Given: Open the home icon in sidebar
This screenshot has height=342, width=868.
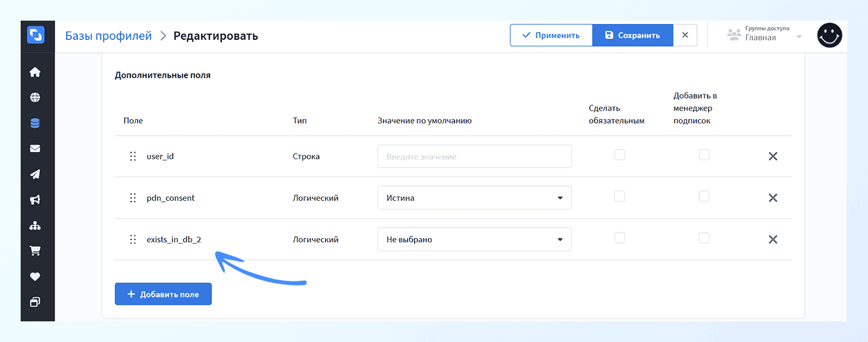Looking at the screenshot, I should coord(35,72).
